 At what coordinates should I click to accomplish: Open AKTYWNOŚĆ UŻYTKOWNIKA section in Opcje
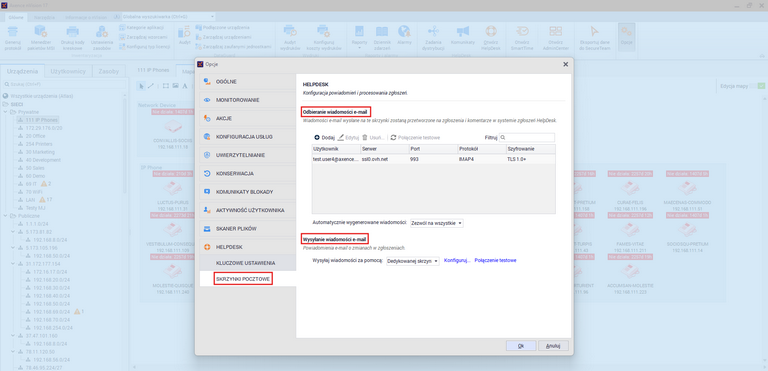click(248, 210)
